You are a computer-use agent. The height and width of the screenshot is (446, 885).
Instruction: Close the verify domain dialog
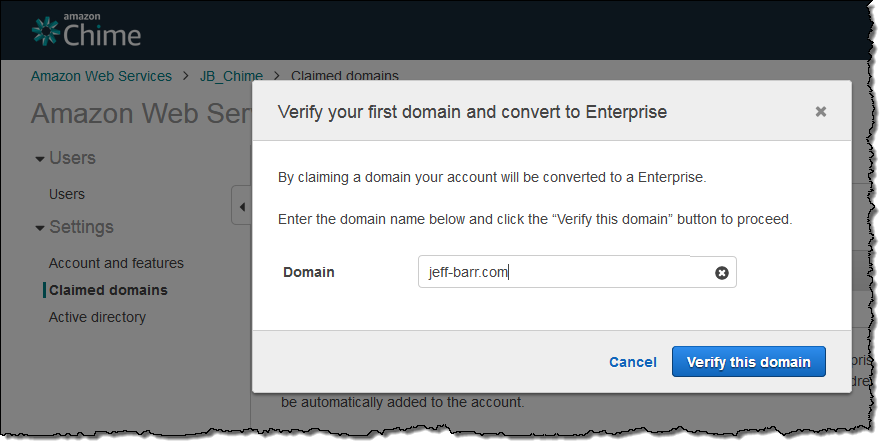821,112
